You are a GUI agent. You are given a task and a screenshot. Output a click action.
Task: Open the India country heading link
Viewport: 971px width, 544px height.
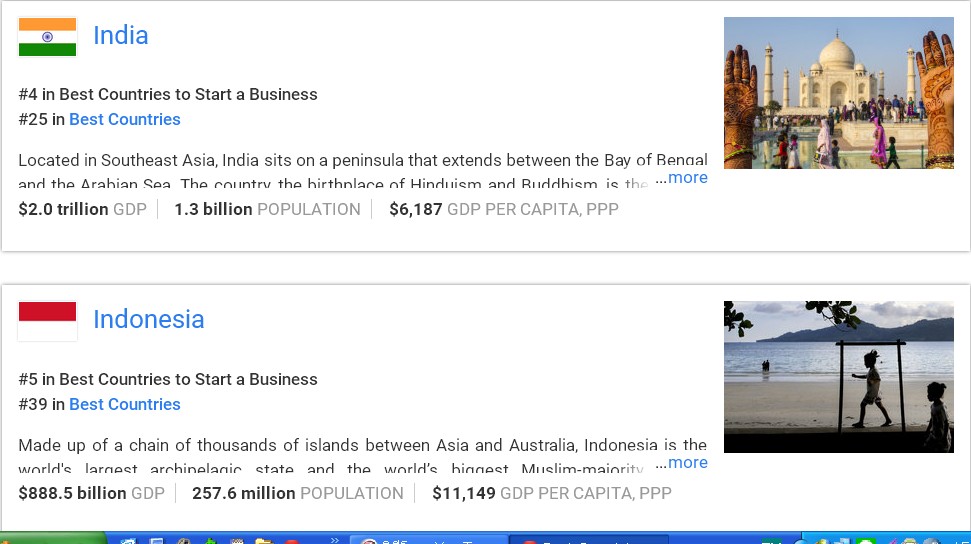click(x=120, y=36)
